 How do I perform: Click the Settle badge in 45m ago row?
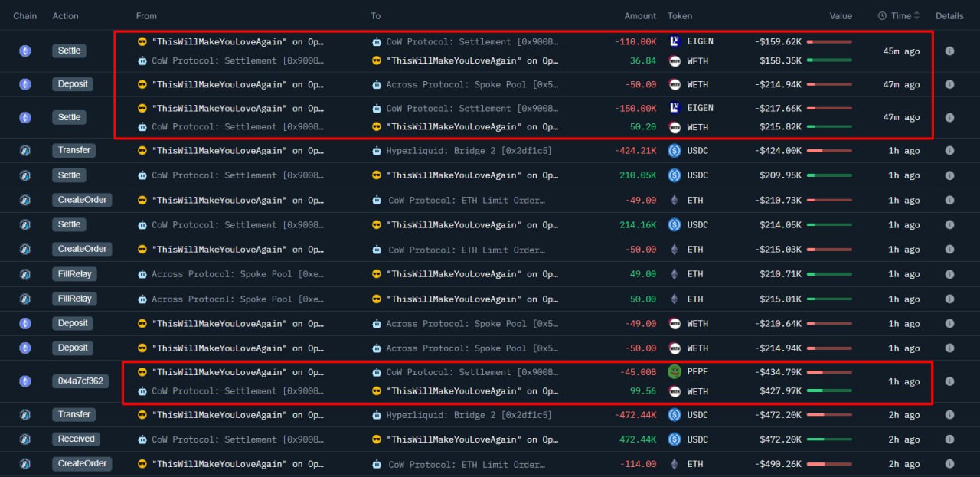70,51
